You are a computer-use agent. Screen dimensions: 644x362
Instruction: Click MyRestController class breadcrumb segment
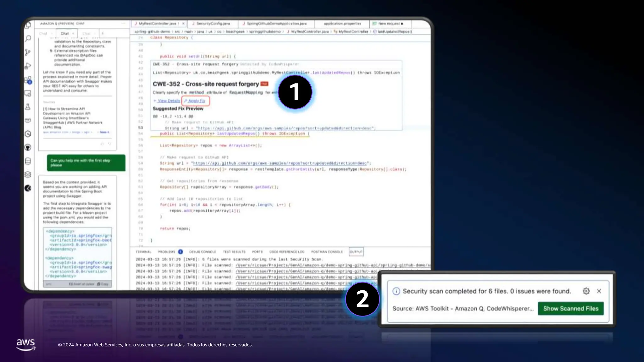[351, 31]
